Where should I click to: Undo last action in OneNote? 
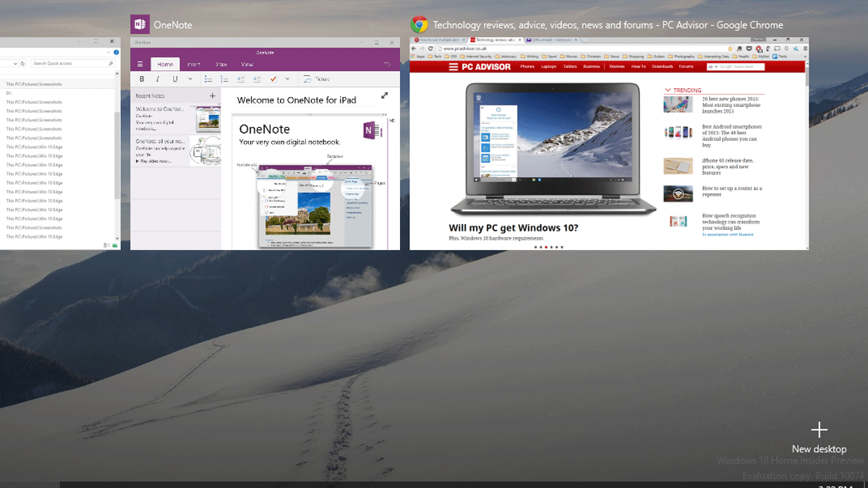click(x=387, y=64)
